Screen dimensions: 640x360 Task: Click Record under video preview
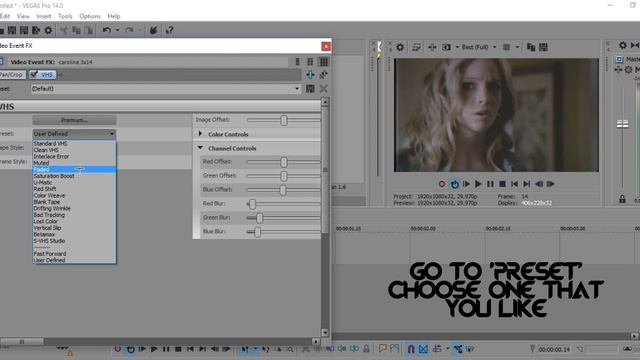[x=442, y=184]
